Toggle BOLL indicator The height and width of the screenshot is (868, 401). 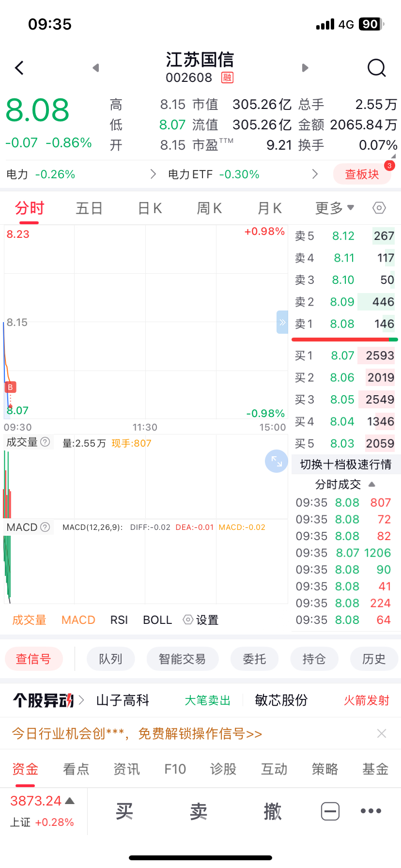pos(157,620)
